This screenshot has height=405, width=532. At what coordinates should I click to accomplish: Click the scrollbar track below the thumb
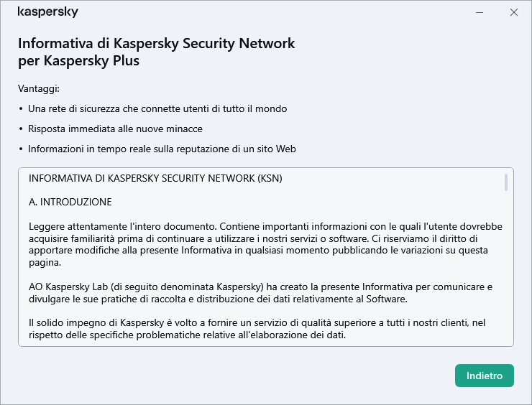click(x=506, y=273)
